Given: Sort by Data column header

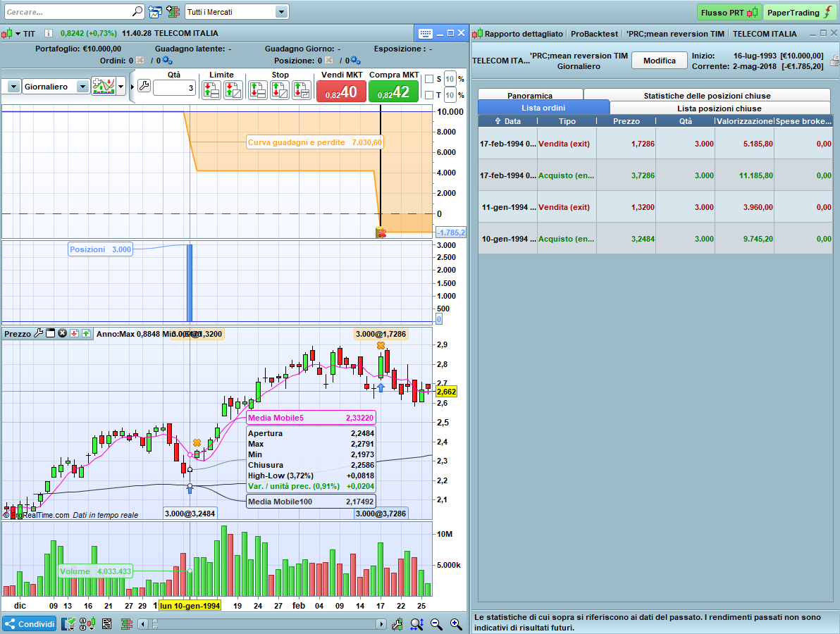Looking at the screenshot, I should coord(507,121).
